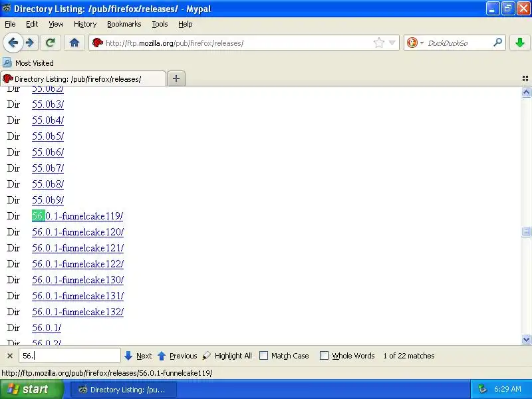
Task: Open the 55.0b3/ directory link
Action: (x=48, y=104)
